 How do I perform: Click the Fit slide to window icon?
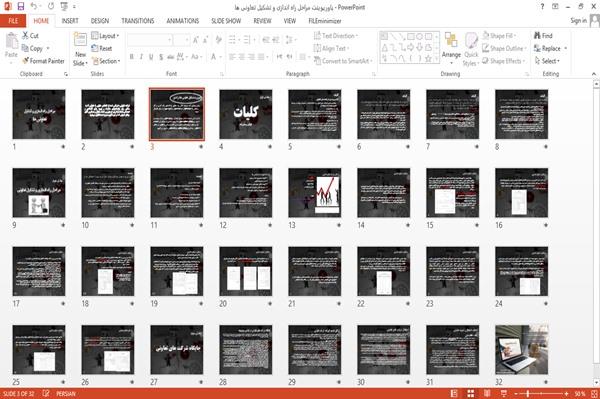coord(594,393)
